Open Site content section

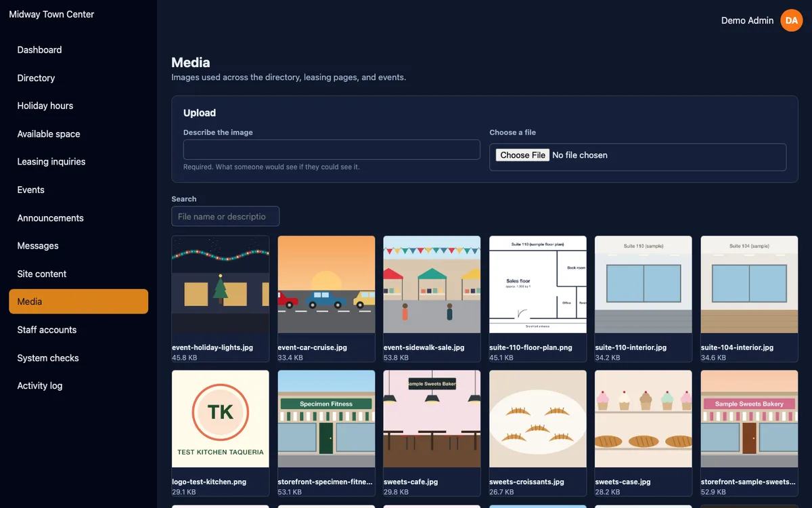pyautogui.click(x=78, y=274)
